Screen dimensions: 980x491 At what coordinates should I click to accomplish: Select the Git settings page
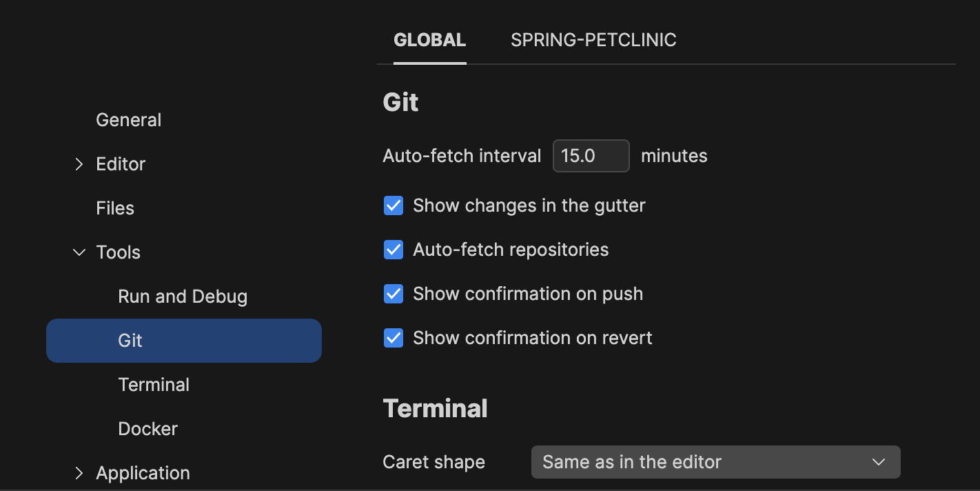pyautogui.click(x=130, y=340)
